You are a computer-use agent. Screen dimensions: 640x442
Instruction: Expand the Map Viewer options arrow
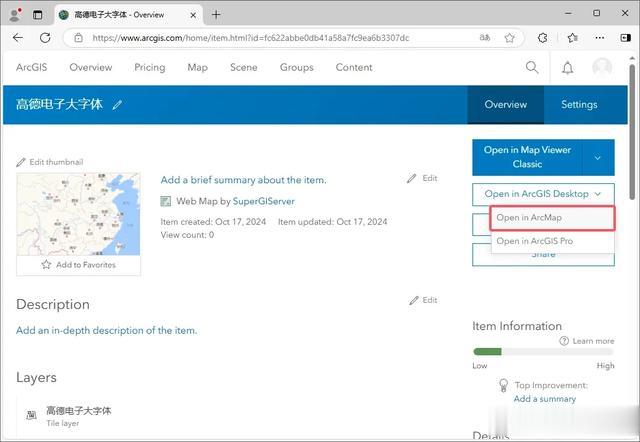598,158
